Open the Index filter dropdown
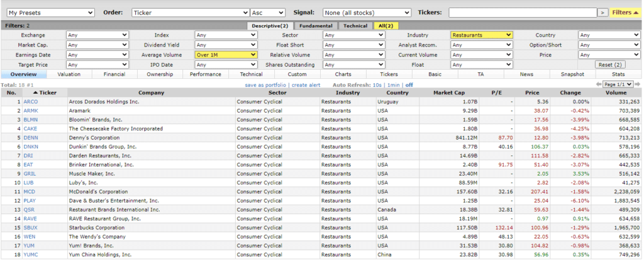The image size is (644, 260). pyautogui.click(x=226, y=35)
